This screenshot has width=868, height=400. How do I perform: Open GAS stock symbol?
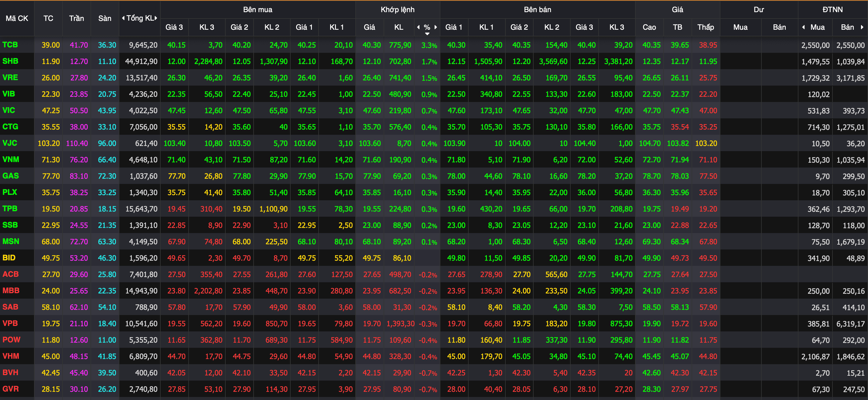(10, 176)
